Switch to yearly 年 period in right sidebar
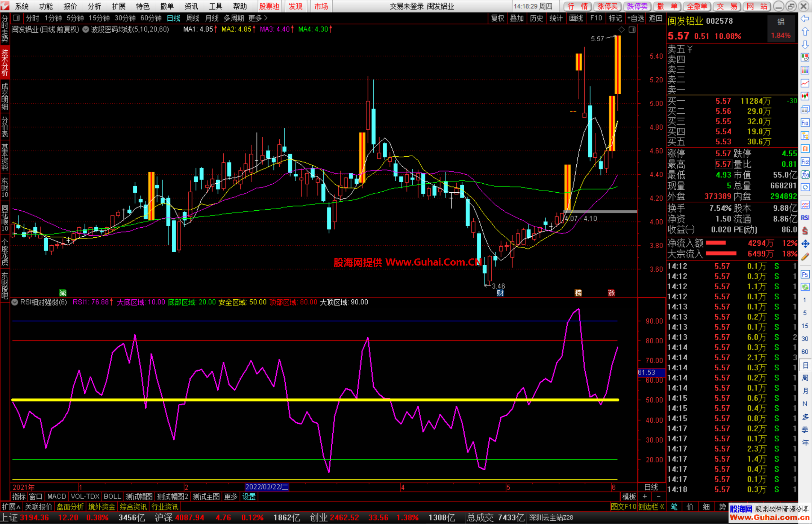Image resolution: width=812 pixels, height=524 pixels. [x=805, y=442]
